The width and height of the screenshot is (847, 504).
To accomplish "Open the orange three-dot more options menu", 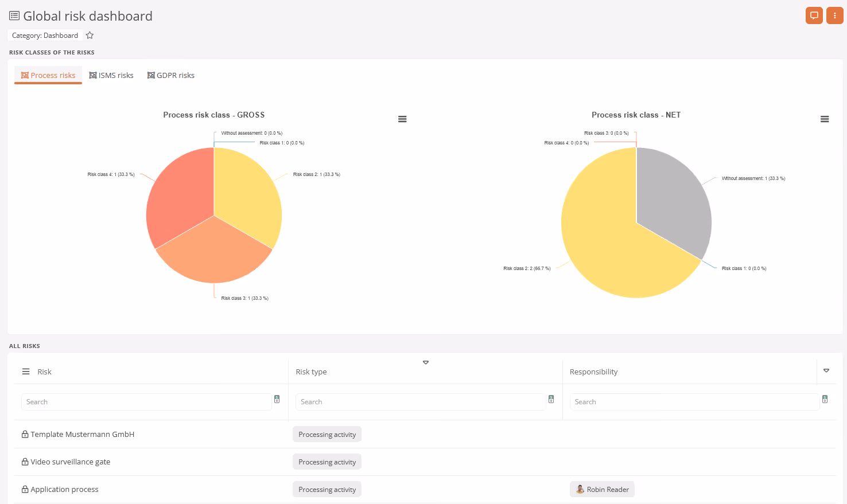I will coord(834,15).
